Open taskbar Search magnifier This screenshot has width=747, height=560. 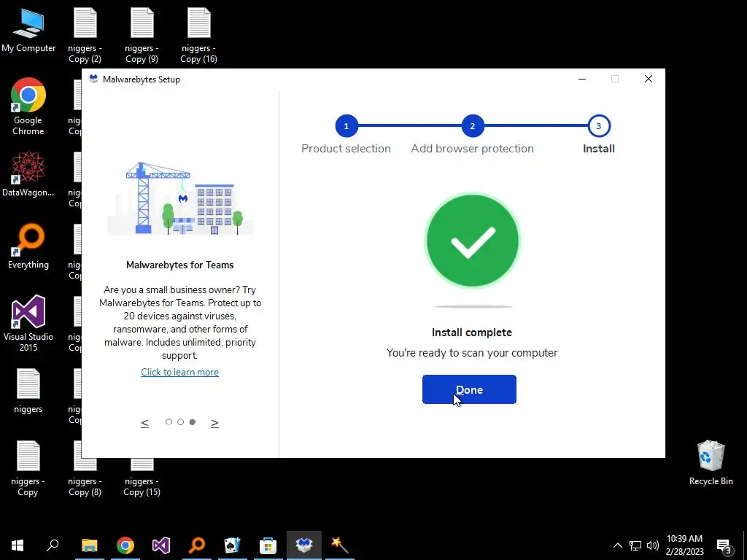(x=53, y=545)
